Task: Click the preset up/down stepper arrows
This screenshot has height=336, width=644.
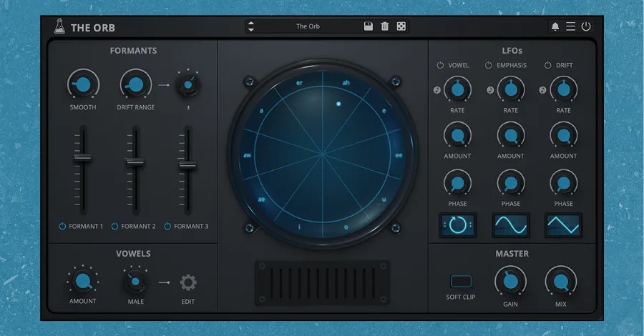Action: tap(250, 26)
